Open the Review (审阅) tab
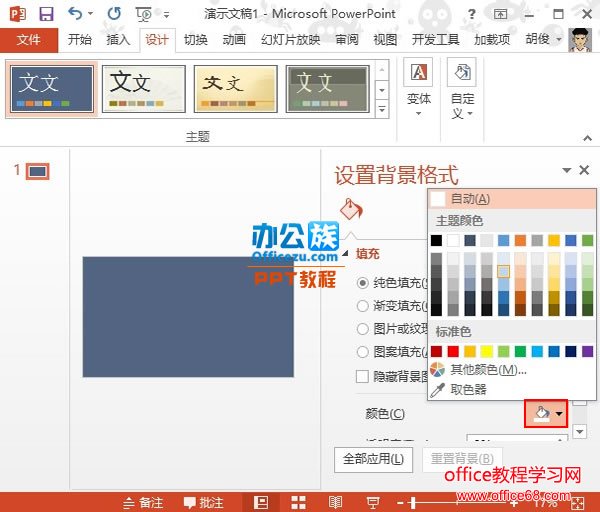Image resolution: width=600 pixels, height=512 pixels. [347, 39]
